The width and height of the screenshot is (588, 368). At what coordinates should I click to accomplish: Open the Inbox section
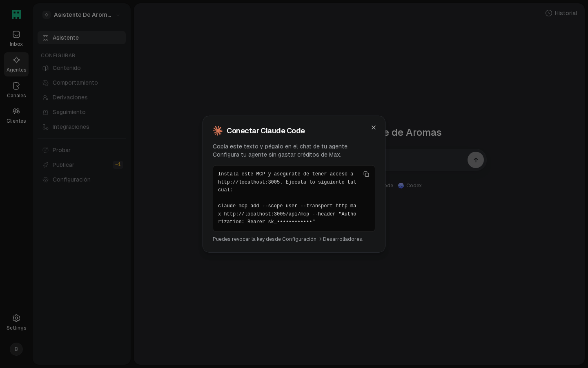(x=16, y=38)
